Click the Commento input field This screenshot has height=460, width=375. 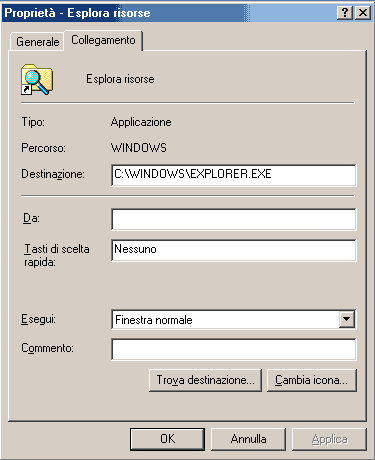pos(234,349)
